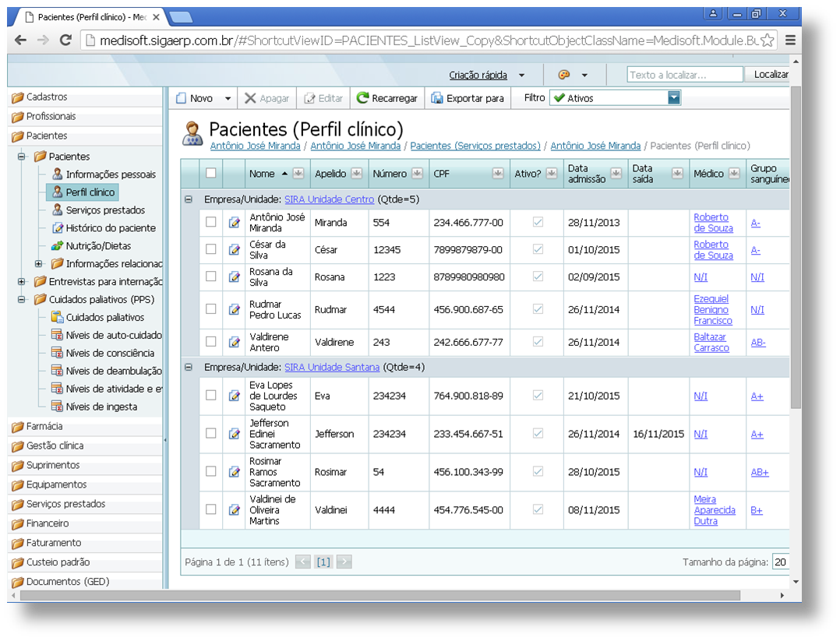Collapse SIRA Unidade Centro group
The height and width of the screenshot is (641, 840).
pos(189,199)
